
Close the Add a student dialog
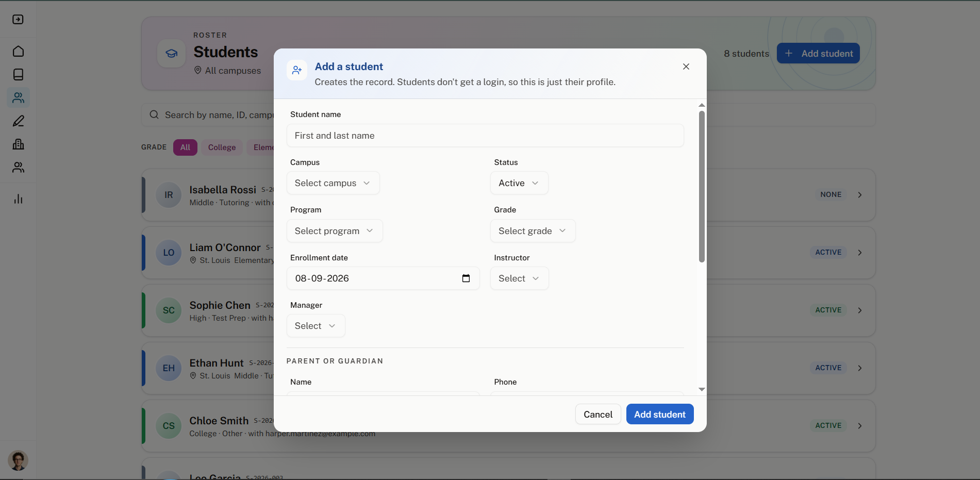click(x=686, y=67)
